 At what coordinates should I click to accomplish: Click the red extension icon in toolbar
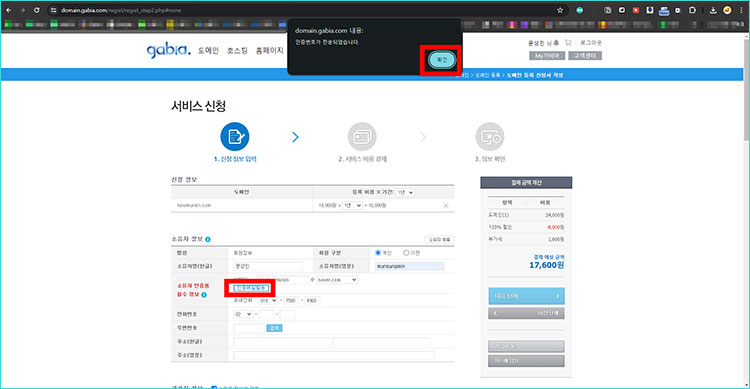636,10
